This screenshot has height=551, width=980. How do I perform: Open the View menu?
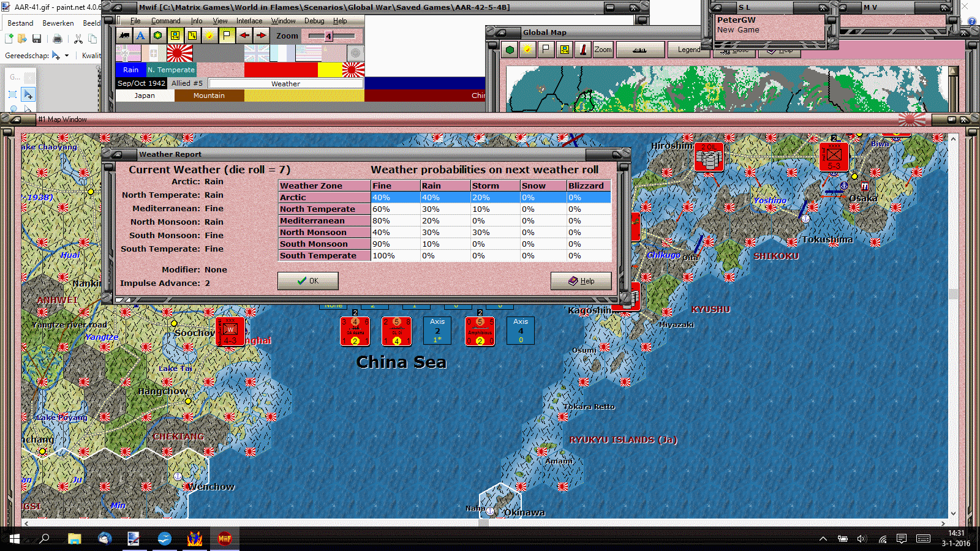point(220,21)
